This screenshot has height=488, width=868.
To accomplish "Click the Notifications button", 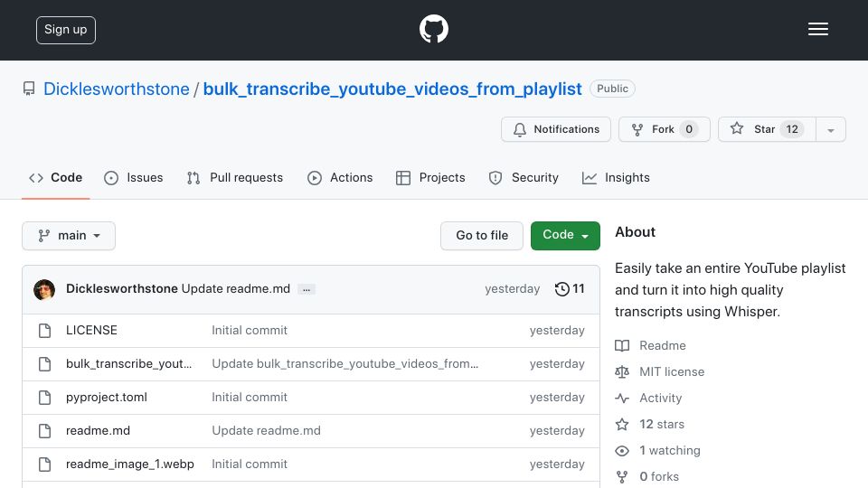I will click(x=556, y=129).
